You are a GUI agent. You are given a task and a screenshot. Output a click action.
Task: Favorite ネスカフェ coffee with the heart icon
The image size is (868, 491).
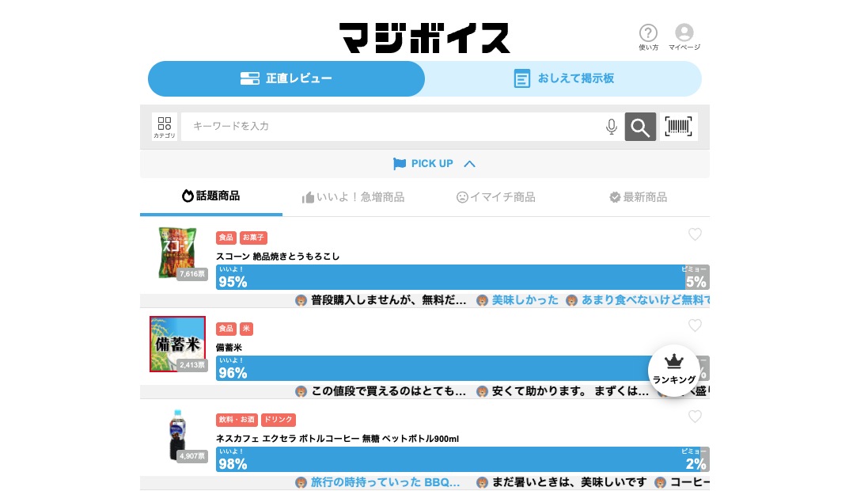(695, 417)
